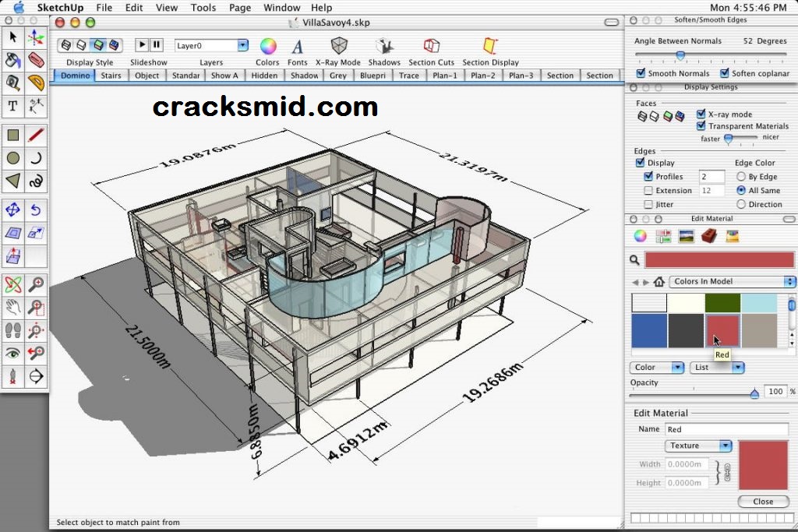
Task: Toggle Section Cuts in the toolbar
Action: coord(431,51)
